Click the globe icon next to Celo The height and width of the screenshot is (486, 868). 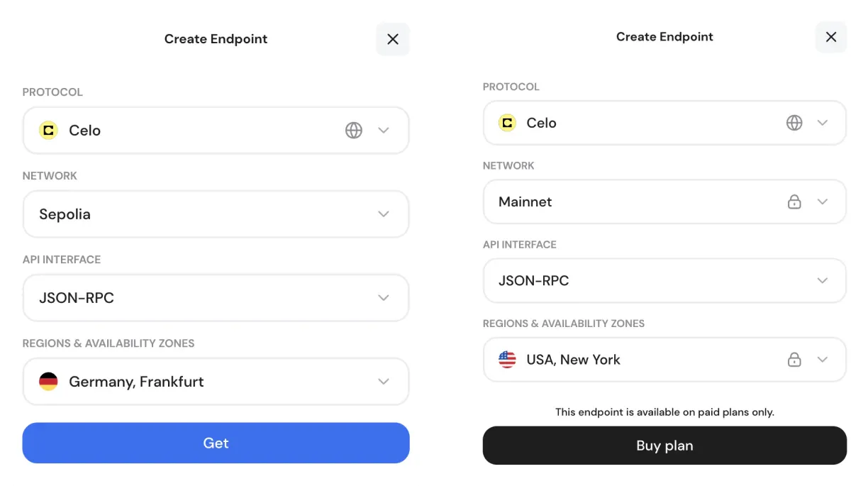(x=353, y=131)
